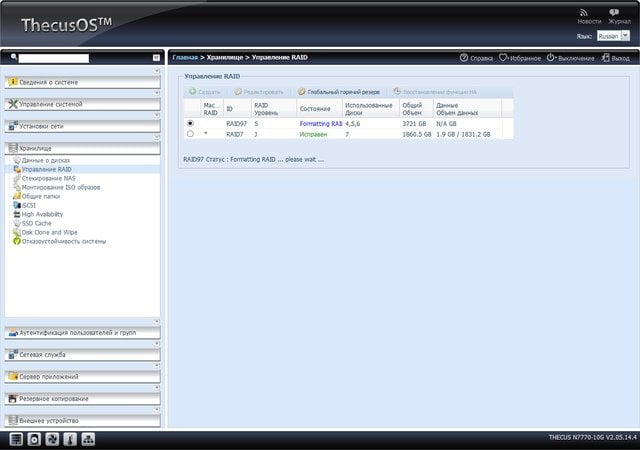This screenshot has height=450, width=640.
Task: Expand the Установки сети section
Action: (x=82, y=127)
